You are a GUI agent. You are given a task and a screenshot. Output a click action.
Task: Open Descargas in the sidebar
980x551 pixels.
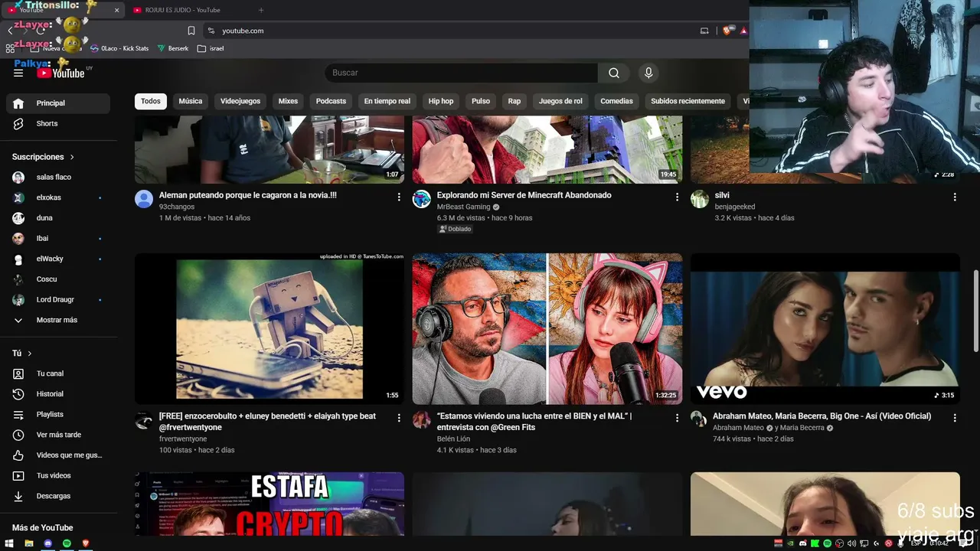click(58, 496)
